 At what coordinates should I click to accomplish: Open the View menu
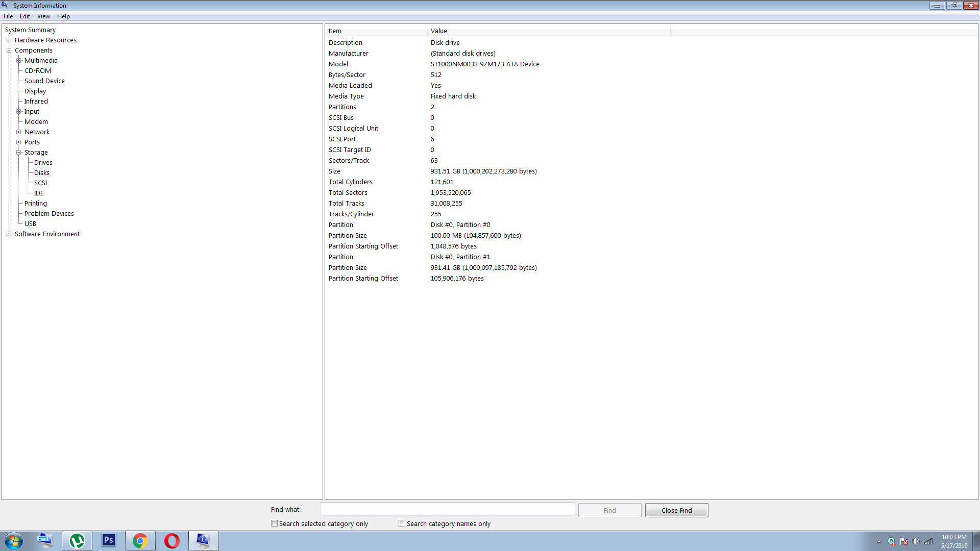43,16
